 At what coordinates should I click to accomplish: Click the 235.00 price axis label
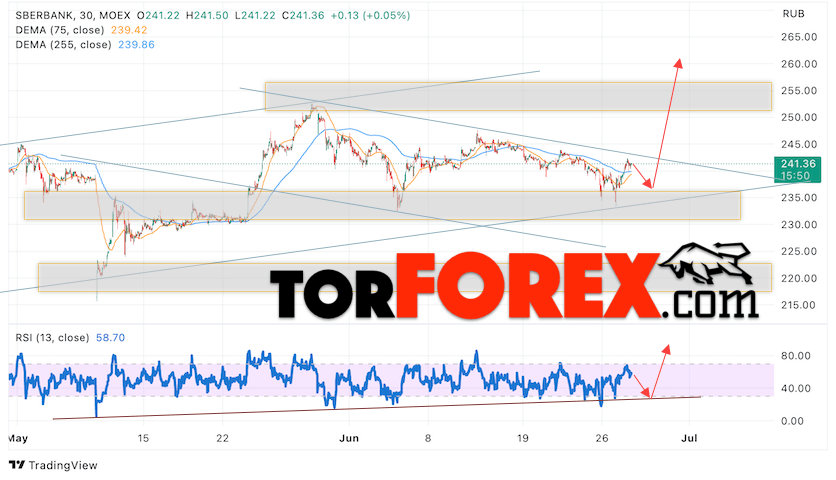(799, 198)
